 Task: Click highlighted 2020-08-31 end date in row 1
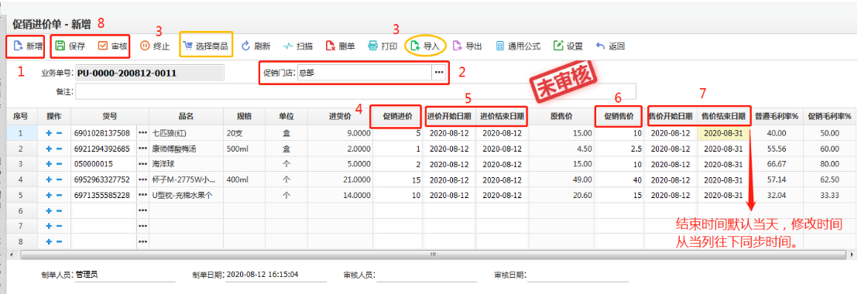click(x=724, y=133)
